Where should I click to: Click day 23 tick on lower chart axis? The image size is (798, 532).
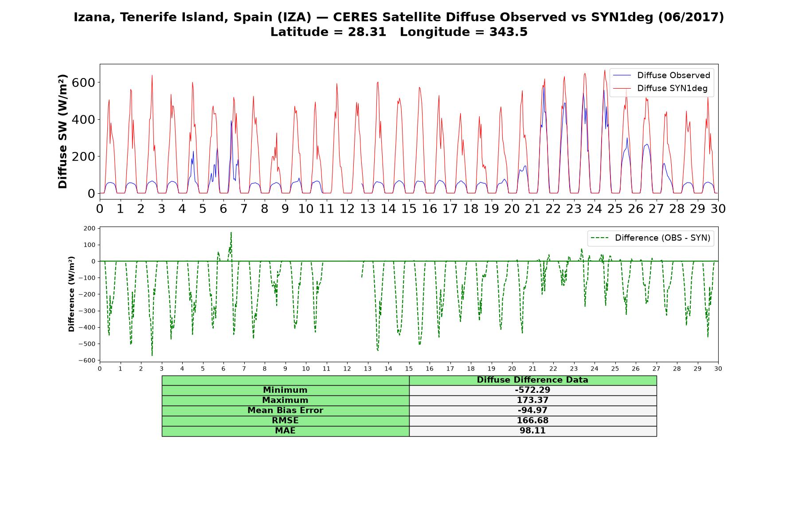point(574,369)
